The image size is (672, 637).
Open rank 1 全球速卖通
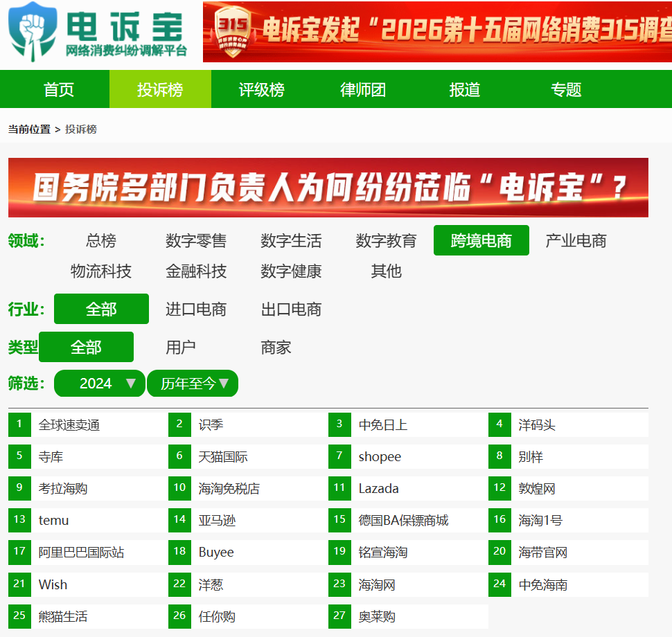(88, 425)
